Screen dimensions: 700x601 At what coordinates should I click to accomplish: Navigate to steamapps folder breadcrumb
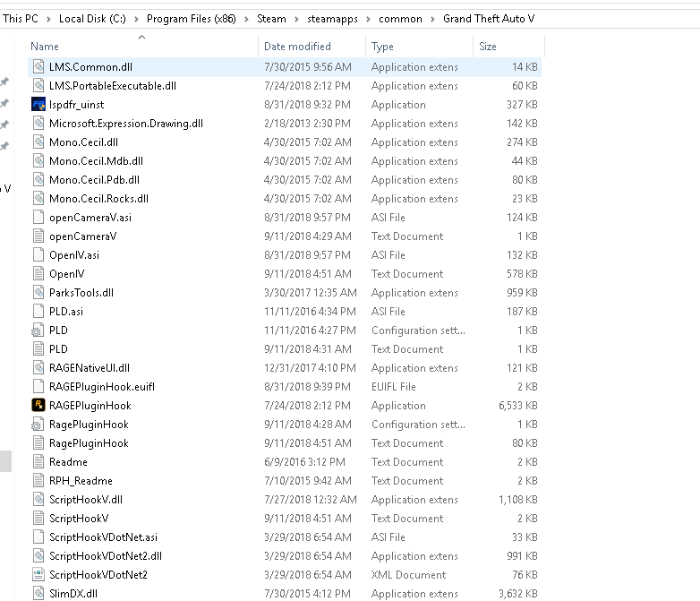[332, 19]
